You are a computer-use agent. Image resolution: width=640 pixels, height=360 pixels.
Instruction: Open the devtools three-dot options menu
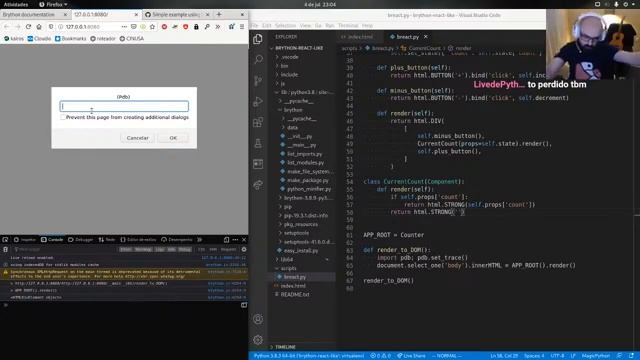pos(235,240)
